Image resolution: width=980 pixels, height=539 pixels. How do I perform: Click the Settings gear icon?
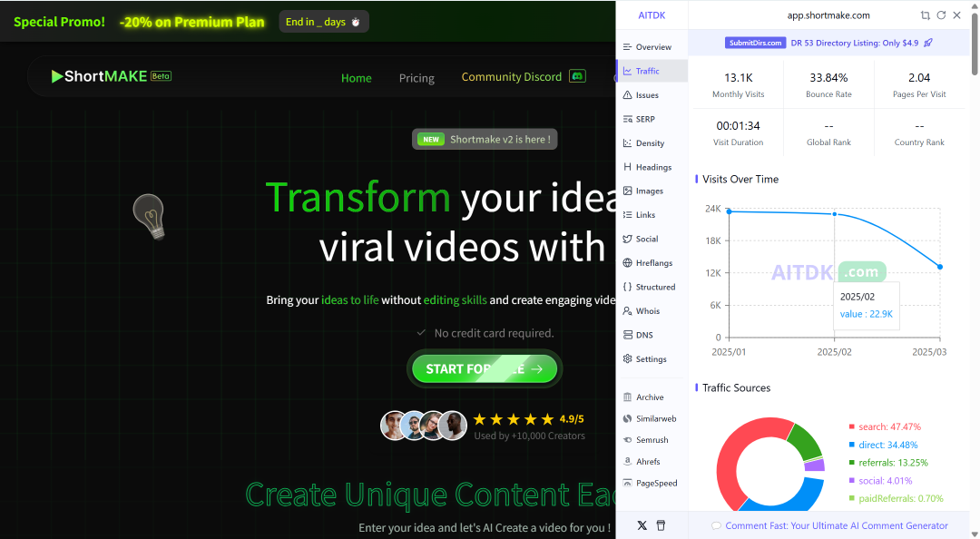(628, 359)
